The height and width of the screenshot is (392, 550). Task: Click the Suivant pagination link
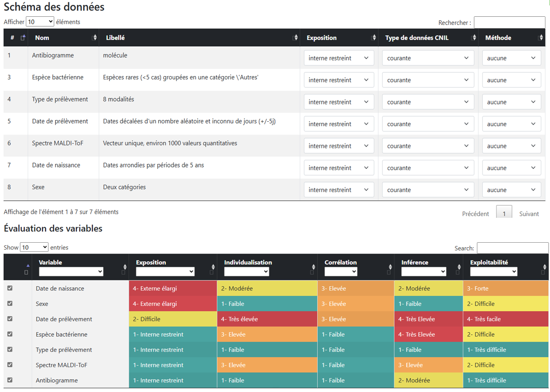point(529,214)
